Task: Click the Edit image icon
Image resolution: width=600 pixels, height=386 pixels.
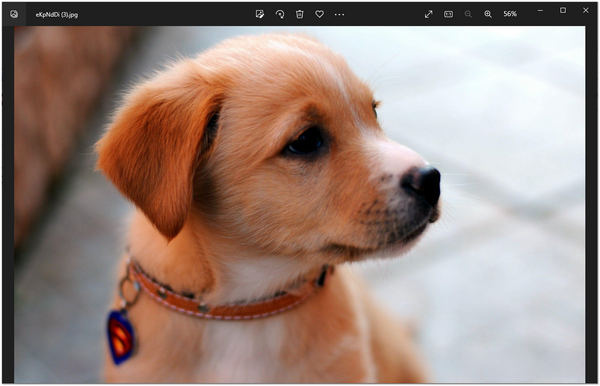Action: tap(260, 14)
